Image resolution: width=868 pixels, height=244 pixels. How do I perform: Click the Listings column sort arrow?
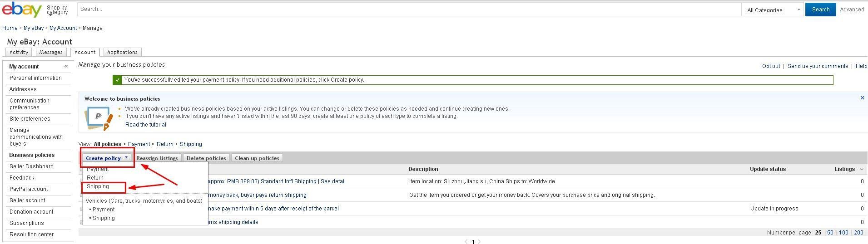(x=862, y=169)
